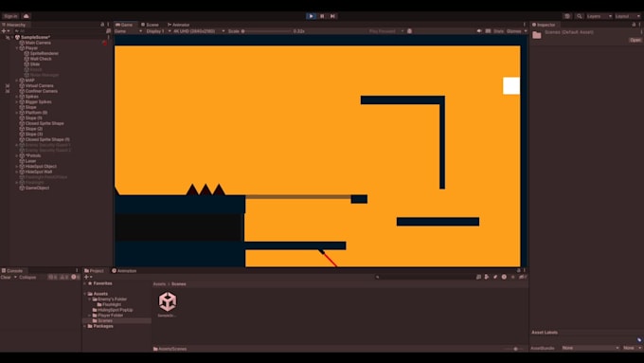This screenshot has height=363, width=644.
Task: Open the Layout dropdown in the top toolbar
Action: tap(627, 16)
